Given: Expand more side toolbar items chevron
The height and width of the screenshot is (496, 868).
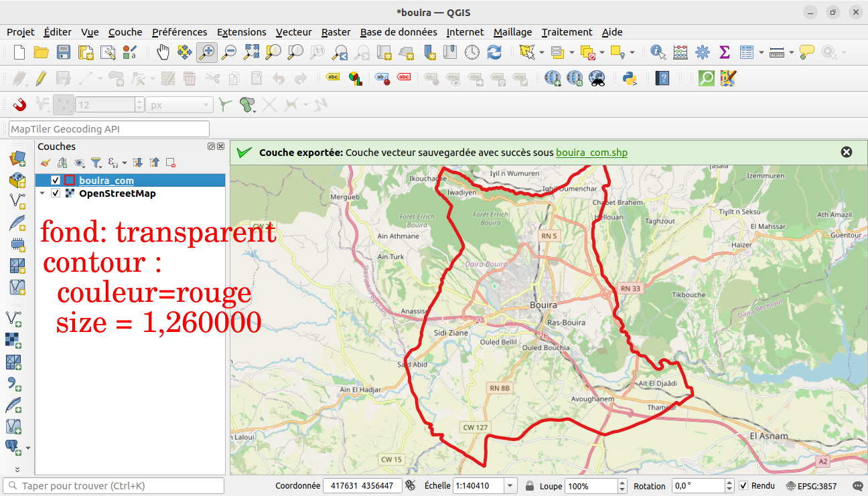Looking at the screenshot, I should tap(17, 470).
